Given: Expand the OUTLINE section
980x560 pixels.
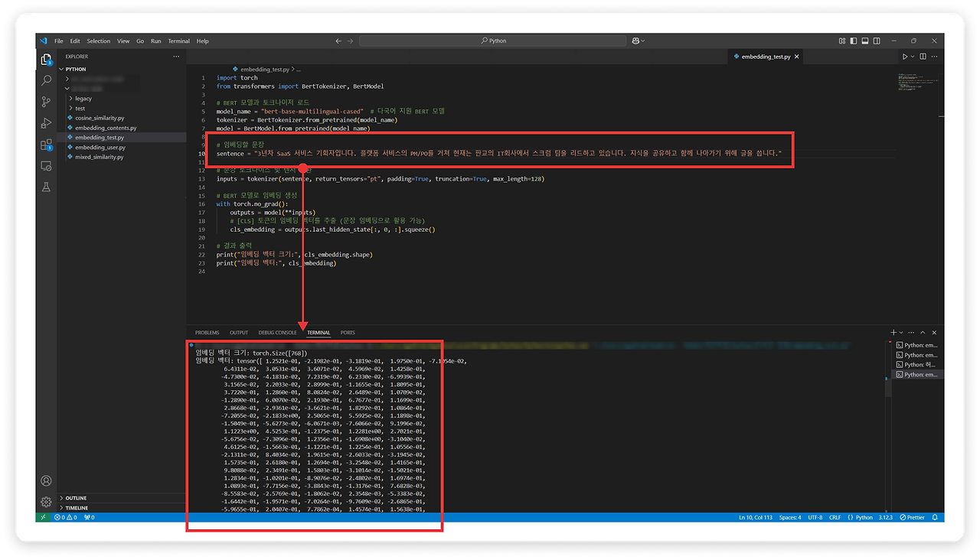Looking at the screenshot, I should point(121,498).
